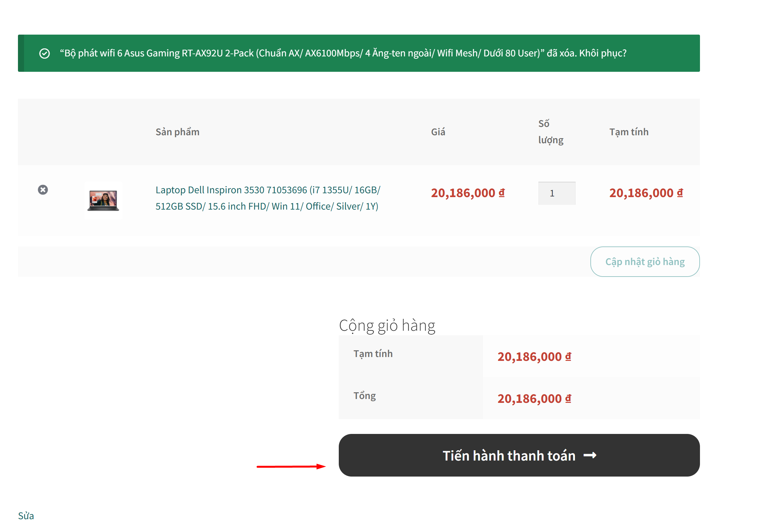Click the Giá column header
Image resolution: width=766 pixels, height=532 pixels.
click(x=438, y=132)
